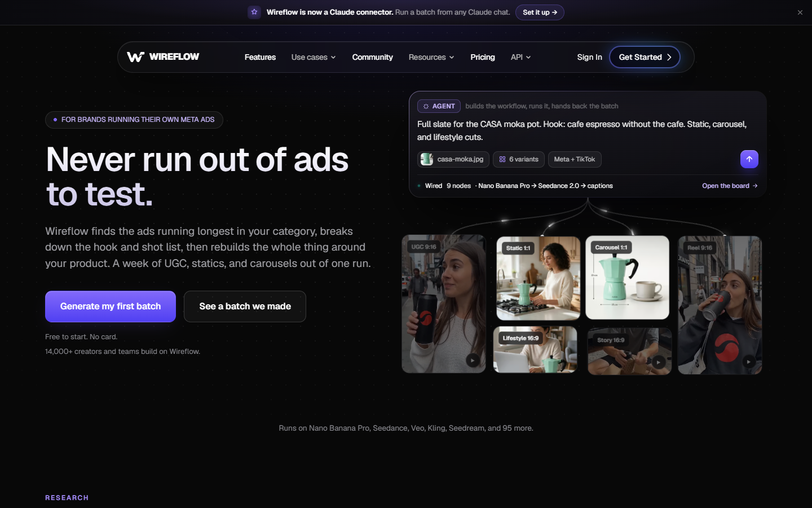
Task: Click the Sign In link
Action: coord(589,57)
